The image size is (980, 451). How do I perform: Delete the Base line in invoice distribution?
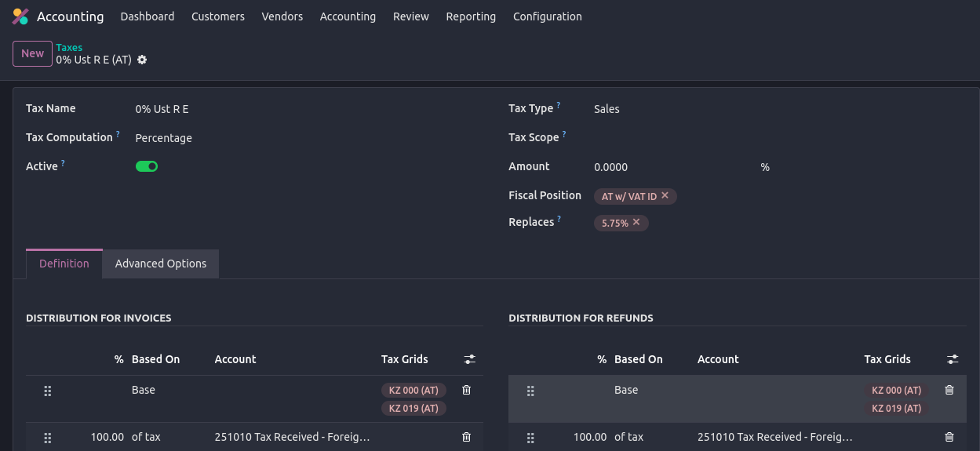pyautogui.click(x=466, y=390)
